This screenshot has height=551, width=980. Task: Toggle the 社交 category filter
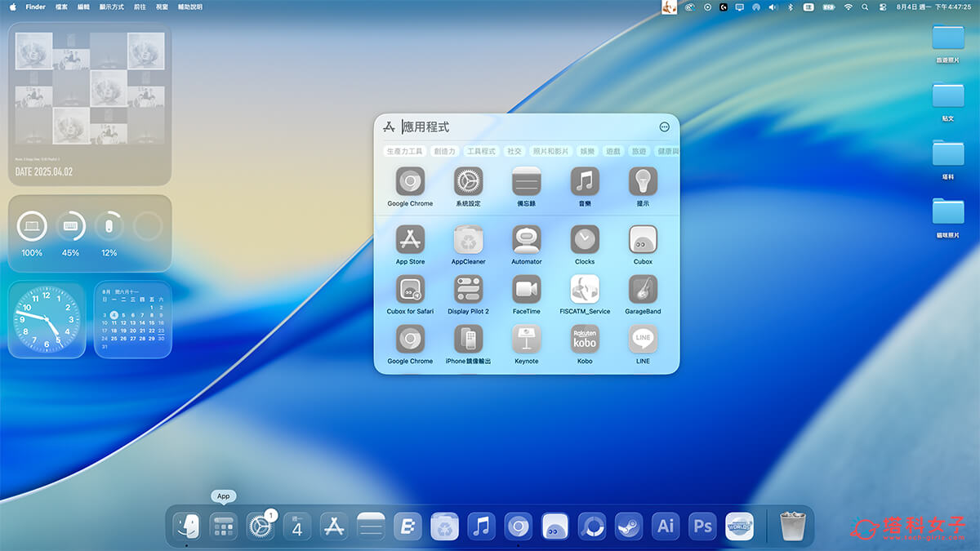pos(516,151)
